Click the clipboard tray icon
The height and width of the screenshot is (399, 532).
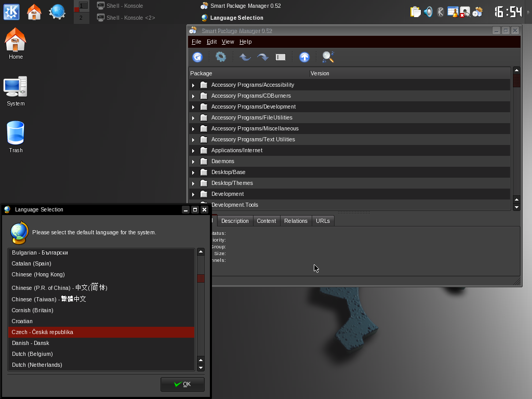click(415, 12)
